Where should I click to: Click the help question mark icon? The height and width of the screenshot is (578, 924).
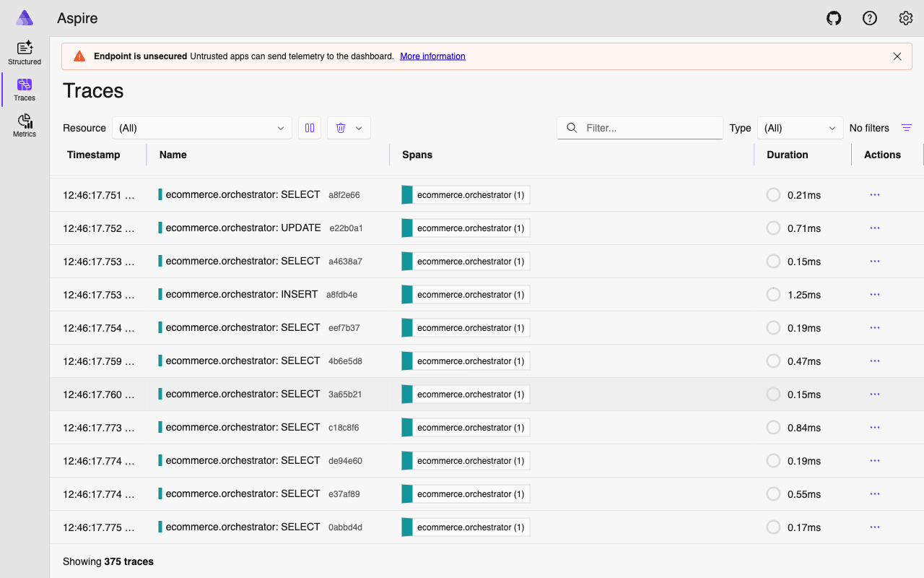[x=870, y=18]
